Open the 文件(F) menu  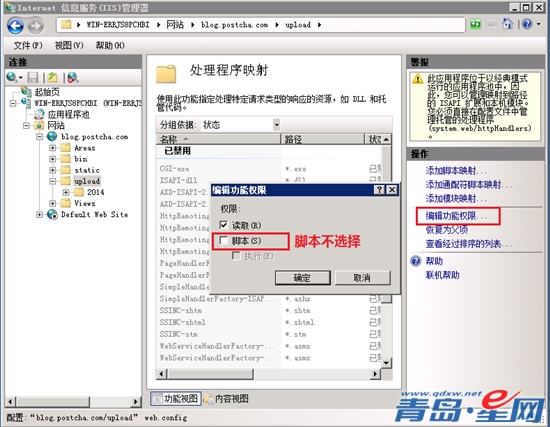point(28,45)
